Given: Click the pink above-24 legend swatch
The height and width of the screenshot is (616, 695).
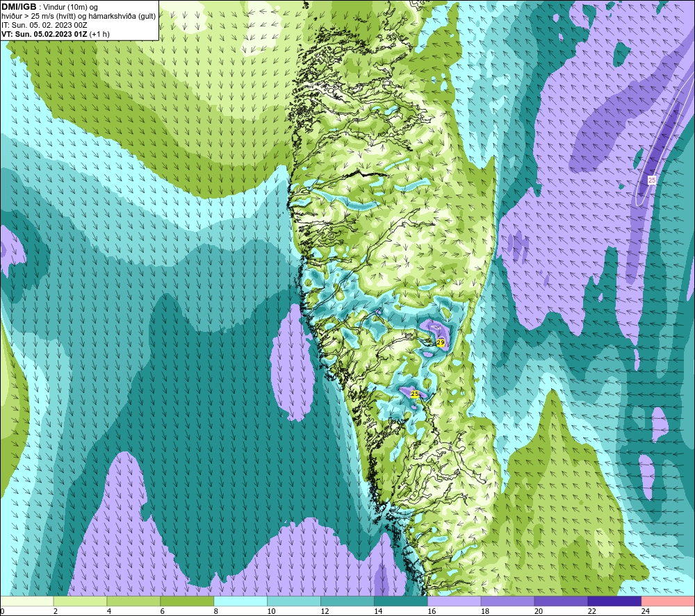Looking at the screenshot, I should pyautogui.click(x=668, y=601).
